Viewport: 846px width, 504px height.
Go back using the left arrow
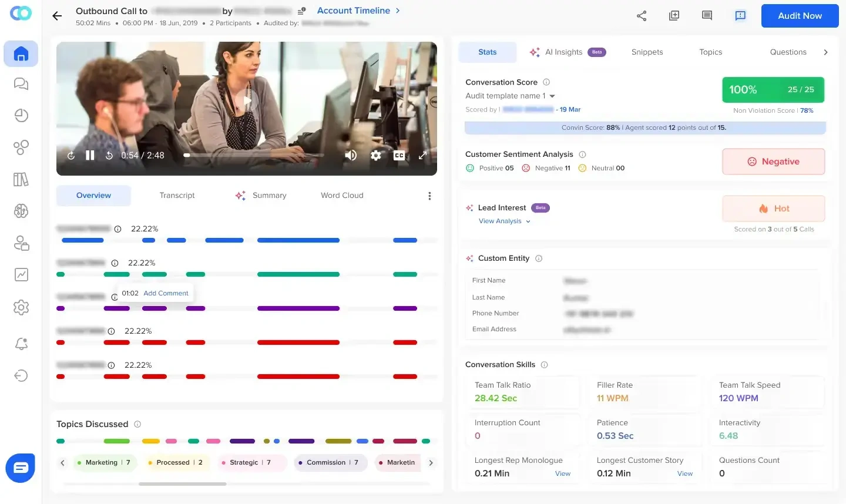coord(57,16)
